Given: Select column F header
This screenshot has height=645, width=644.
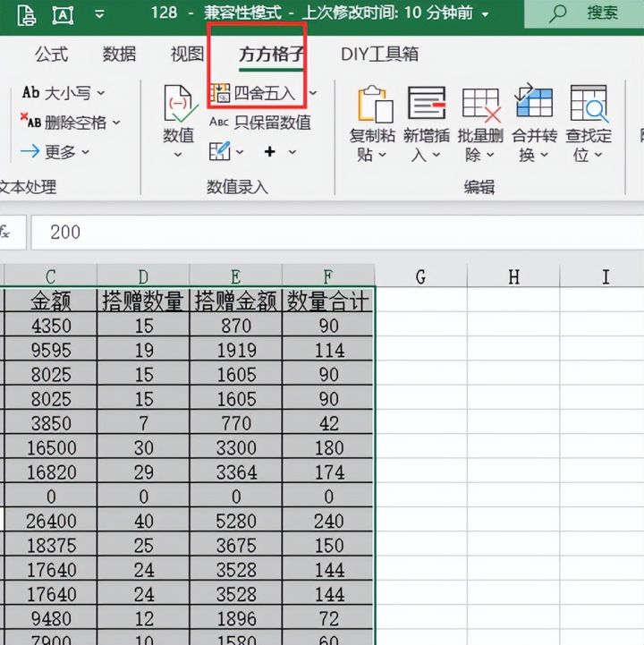Looking at the screenshot, I should click(x=327, y=276).
